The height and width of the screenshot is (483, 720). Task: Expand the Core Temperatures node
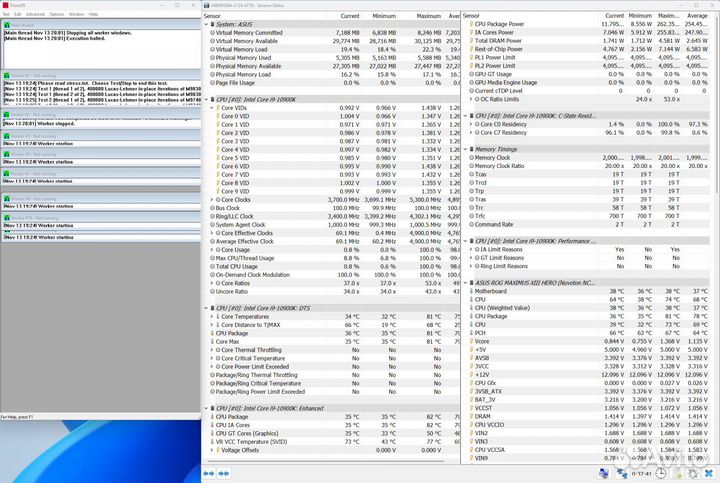tap(212, 317)
